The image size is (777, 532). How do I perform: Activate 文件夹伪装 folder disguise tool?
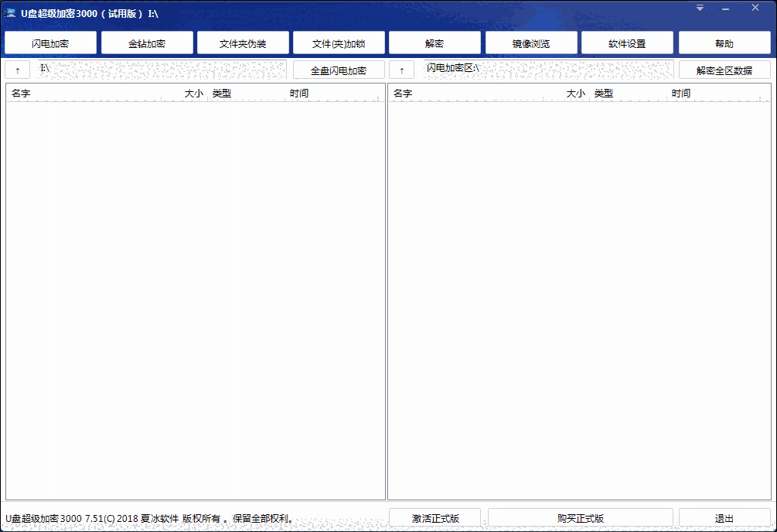243,43
